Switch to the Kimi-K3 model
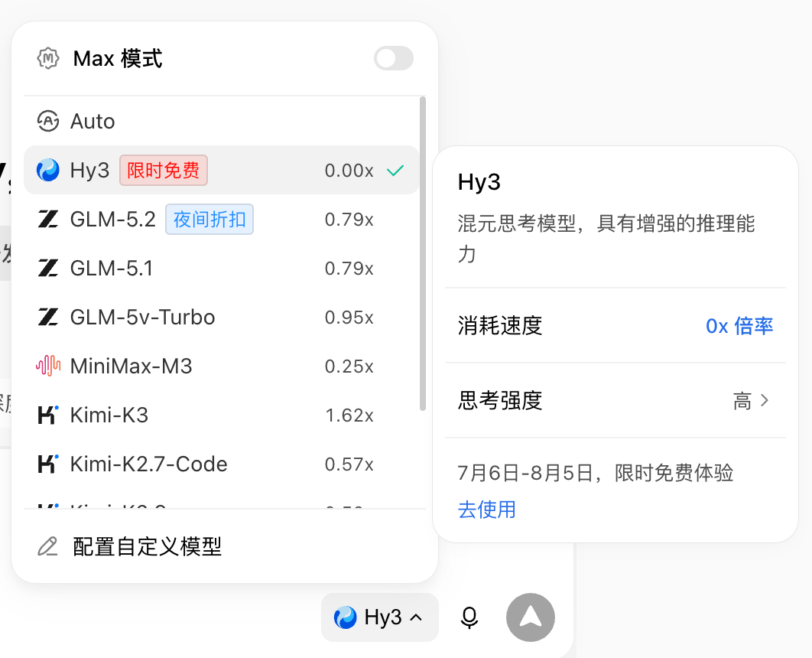 221,415
